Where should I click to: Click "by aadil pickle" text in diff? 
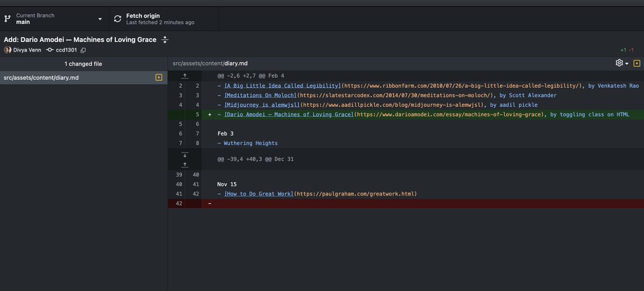[514, 105]
